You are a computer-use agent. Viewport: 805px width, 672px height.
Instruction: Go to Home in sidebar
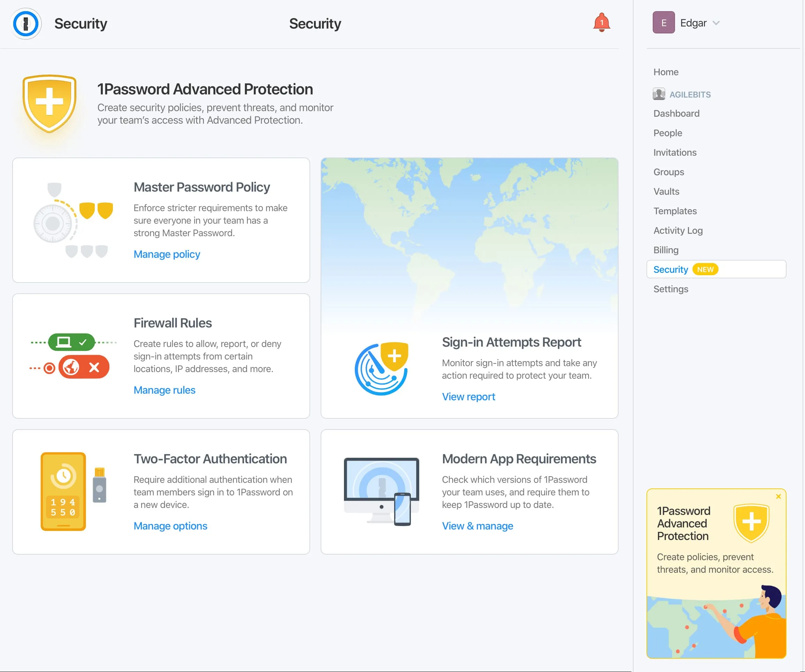tap(666, 72)
